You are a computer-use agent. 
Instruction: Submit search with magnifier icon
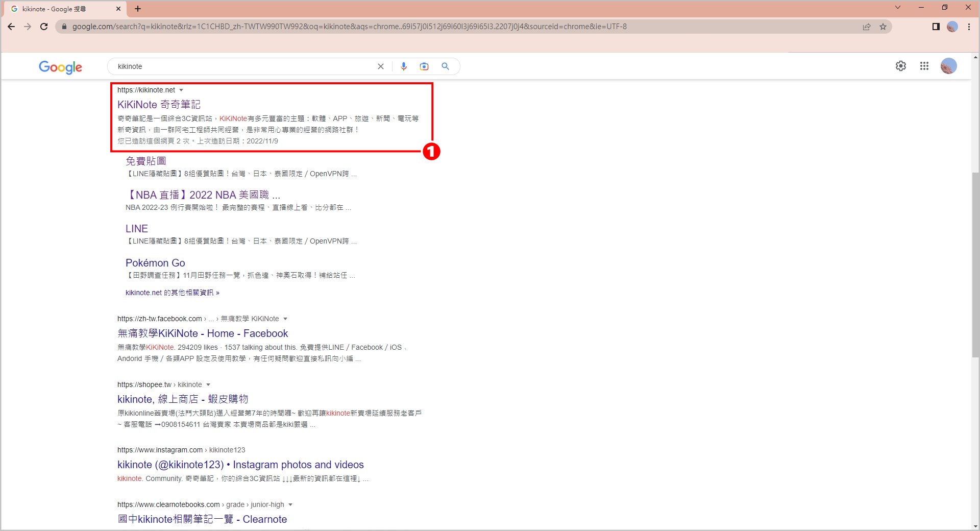pos(446,66)
